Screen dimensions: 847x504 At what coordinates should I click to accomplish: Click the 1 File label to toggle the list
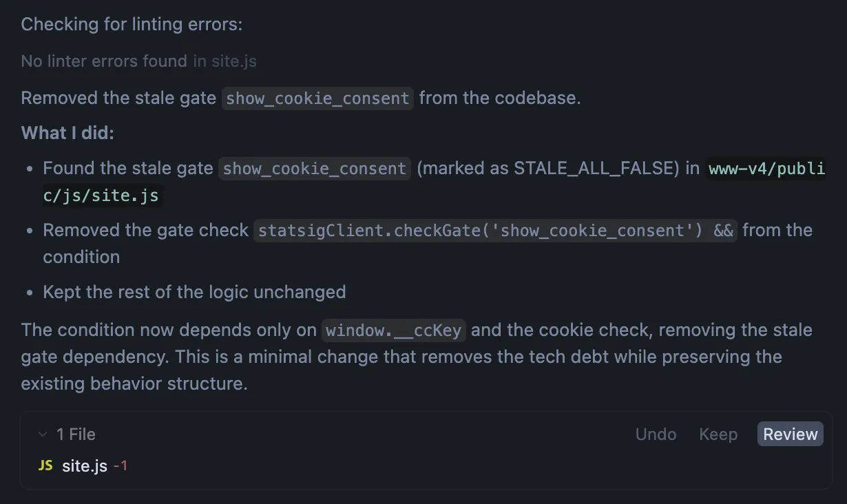pyautogui.click(x=75, y=434)
